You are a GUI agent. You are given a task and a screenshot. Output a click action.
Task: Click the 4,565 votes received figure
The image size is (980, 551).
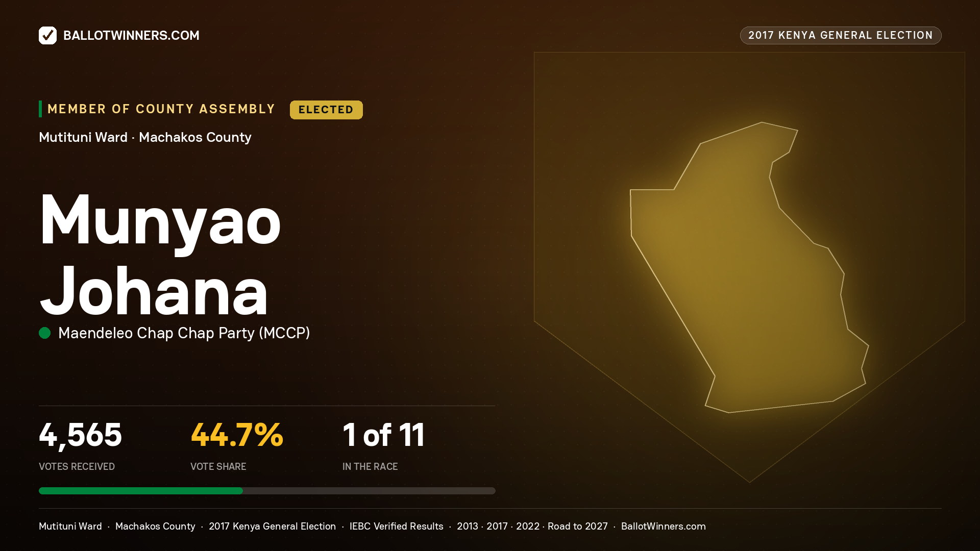tap(81, 435)
